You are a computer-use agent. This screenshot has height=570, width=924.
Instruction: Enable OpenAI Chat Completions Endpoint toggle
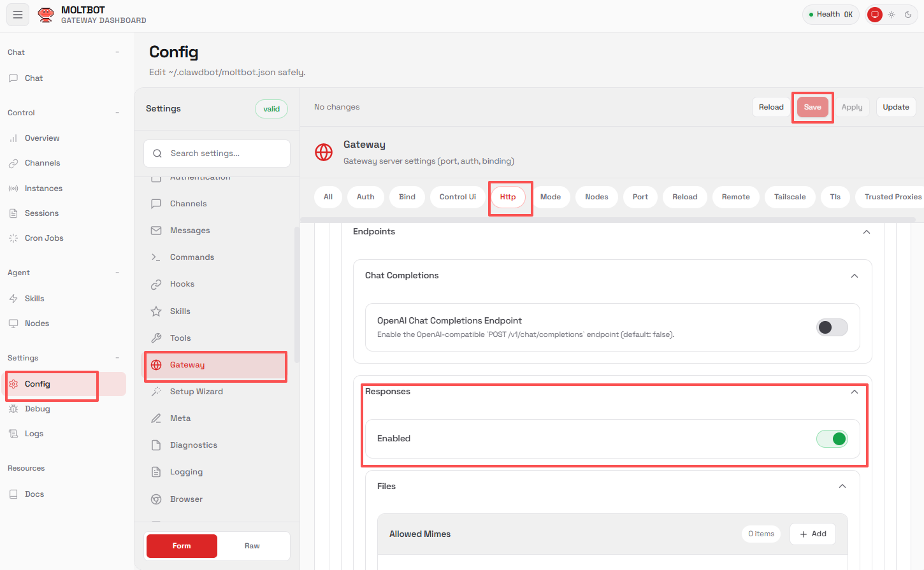(x=832, y=327)
